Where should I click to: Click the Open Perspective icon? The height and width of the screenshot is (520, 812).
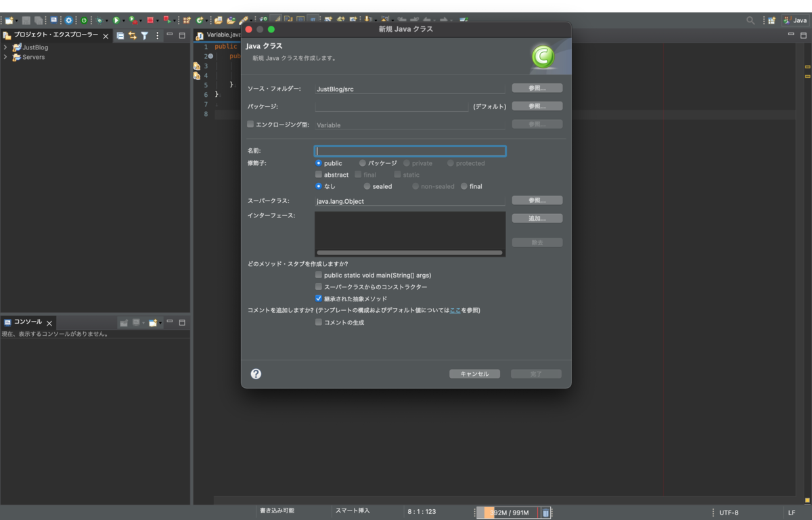click(x=771, y=20)
